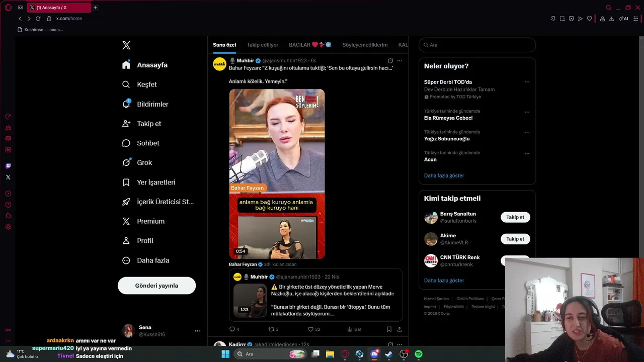
Task: Open more options on Muhbir post
Action: click(399, 61)
